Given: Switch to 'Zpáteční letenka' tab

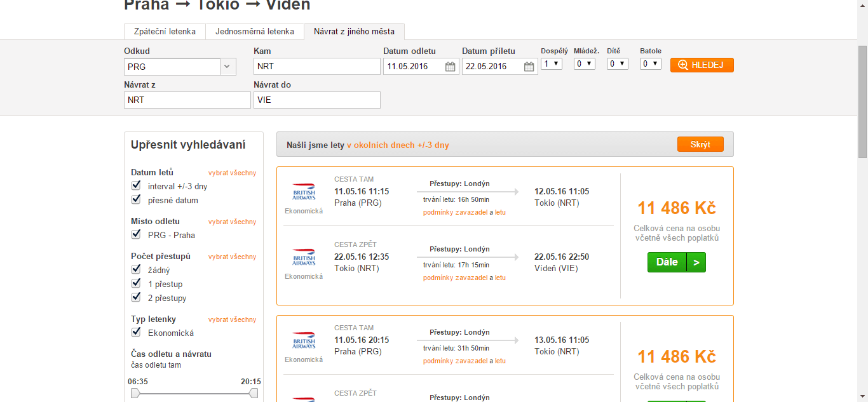Looking at the screenshot, I should click(x=165, y=31).
